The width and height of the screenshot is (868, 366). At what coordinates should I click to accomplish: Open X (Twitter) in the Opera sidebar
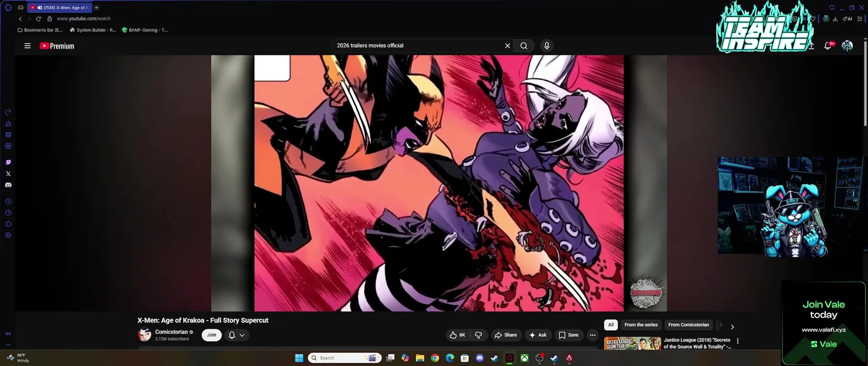click(8, 174)
